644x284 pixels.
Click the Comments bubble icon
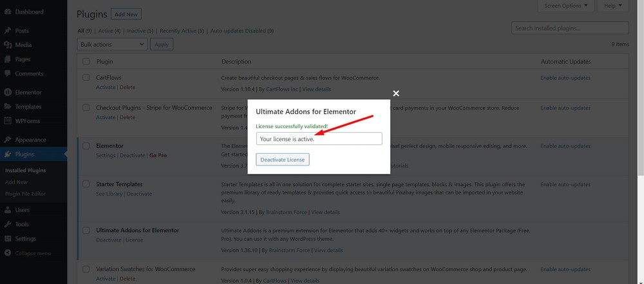coord(7,74)
